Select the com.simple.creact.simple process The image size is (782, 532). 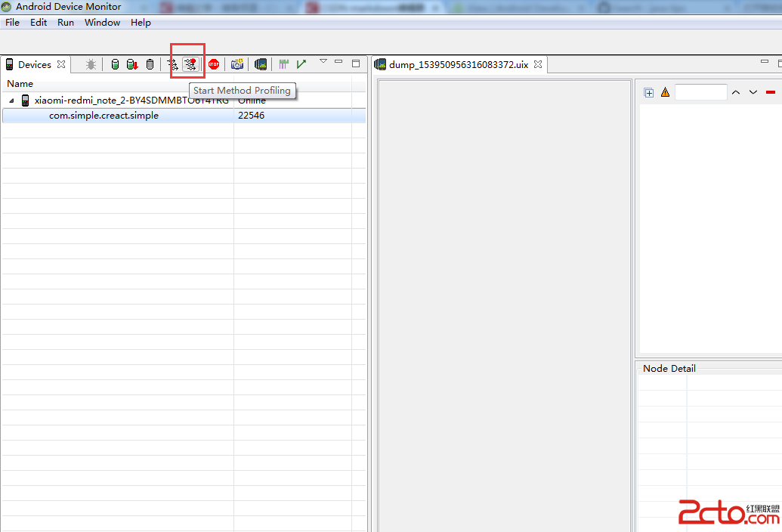coord(104,115)
